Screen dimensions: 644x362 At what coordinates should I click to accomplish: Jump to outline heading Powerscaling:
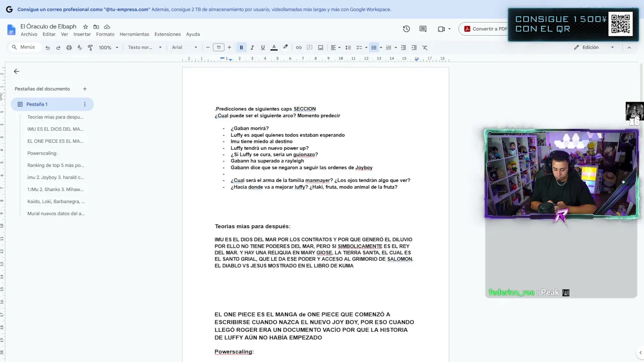pyautogui.click(x=42, y=153)
